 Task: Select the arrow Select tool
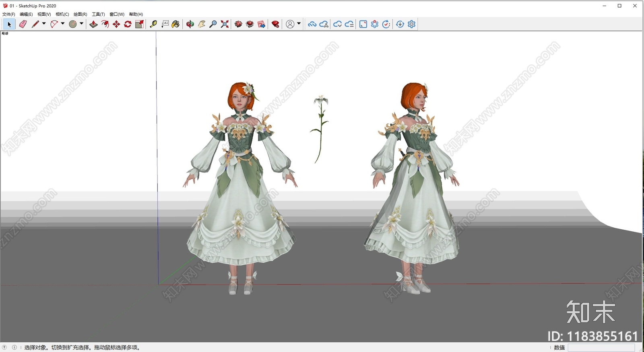(9, 24)
